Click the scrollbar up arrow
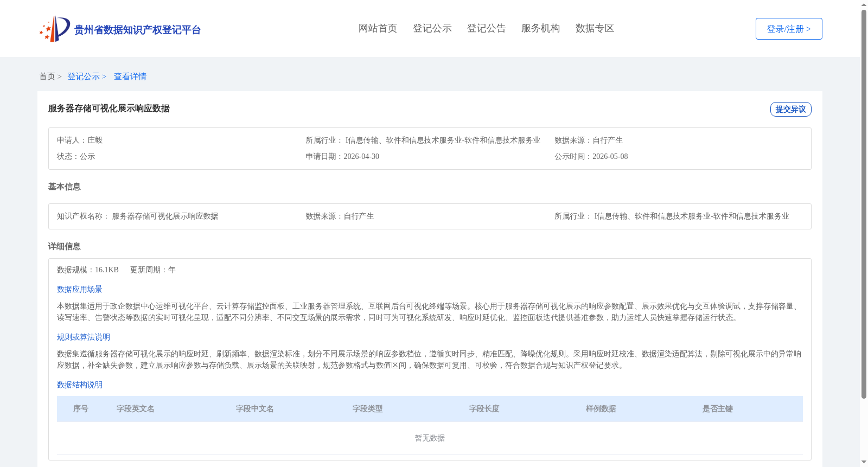868x467 pixels. (x=864, y=4)
